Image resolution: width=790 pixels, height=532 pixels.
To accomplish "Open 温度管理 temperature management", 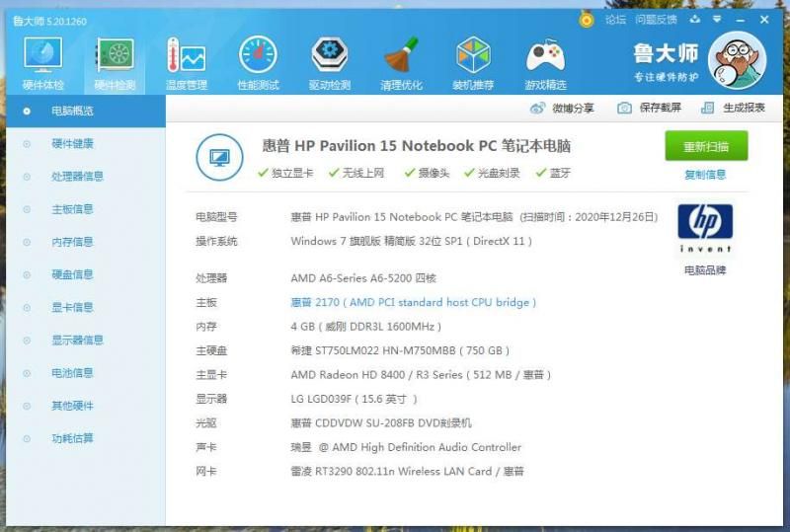I will 187,63.
